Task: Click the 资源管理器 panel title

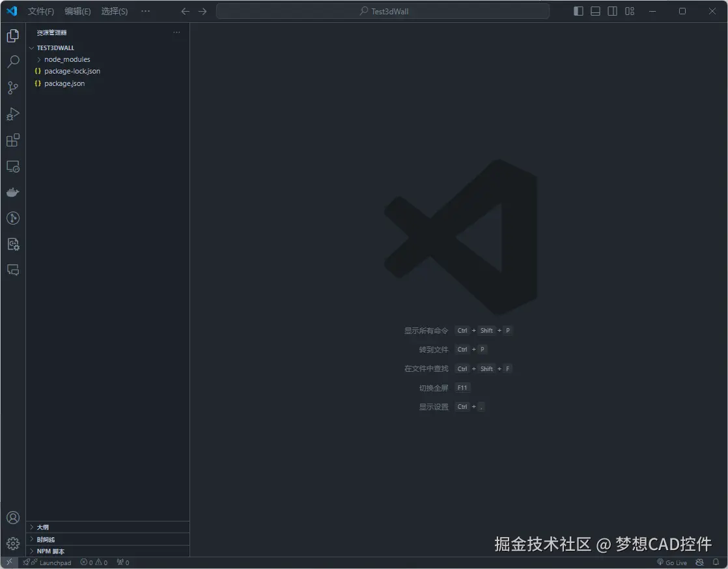Action: (51, 33)
